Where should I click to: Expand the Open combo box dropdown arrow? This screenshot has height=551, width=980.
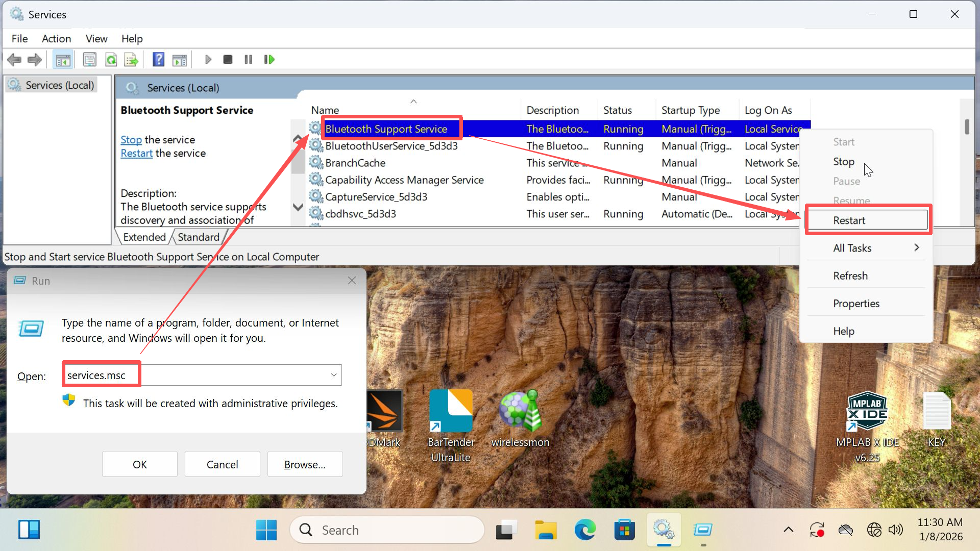point(334,375)
